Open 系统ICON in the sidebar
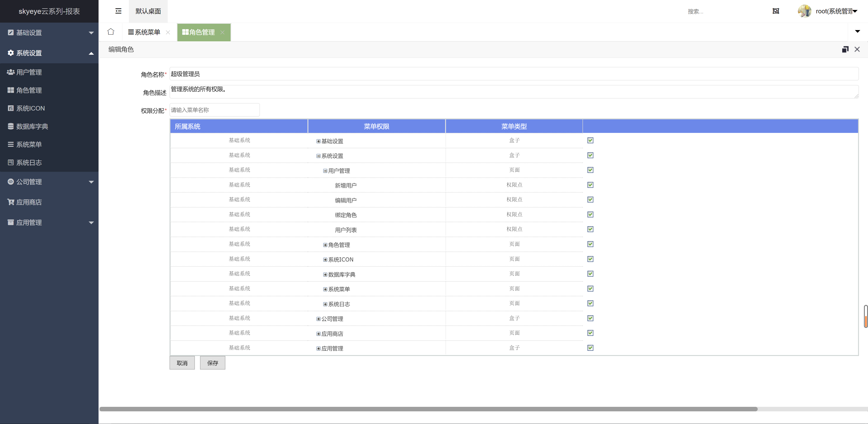Viewport: 868px width, 424px height. [x=30, y=108]
